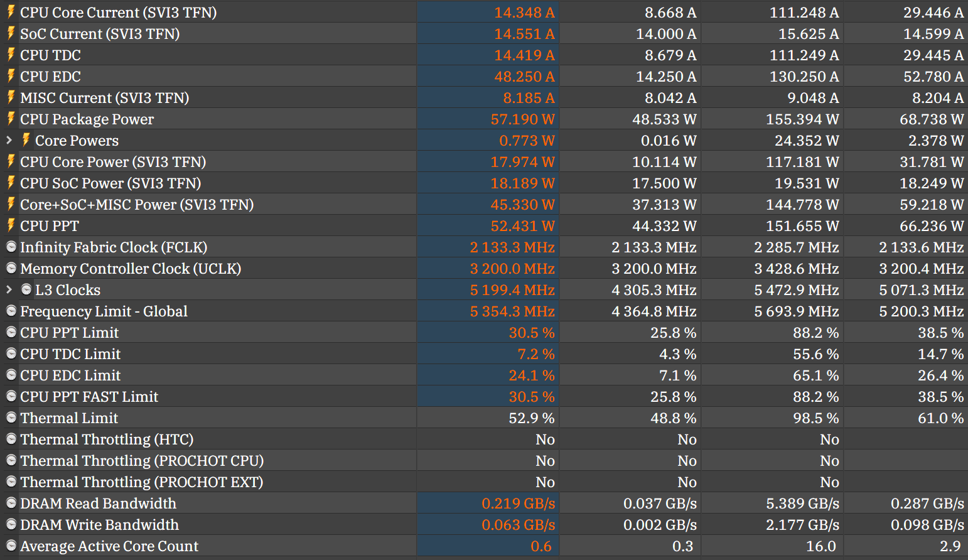Image resolution: width=968 pixels, height=560 pixels.
Task: Click the clock icon next to Average Active Core Count
Action: [11, 546]
